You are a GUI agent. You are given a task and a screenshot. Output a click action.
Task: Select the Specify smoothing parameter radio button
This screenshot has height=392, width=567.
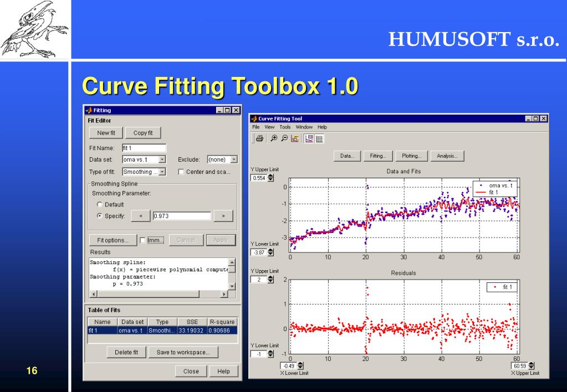click(99, 216)
